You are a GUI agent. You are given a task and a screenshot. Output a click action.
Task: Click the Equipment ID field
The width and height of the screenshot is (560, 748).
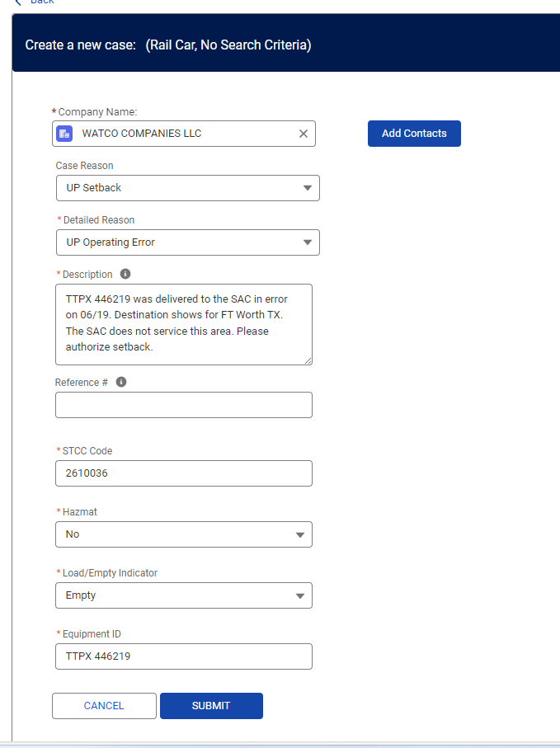(184, 656)
